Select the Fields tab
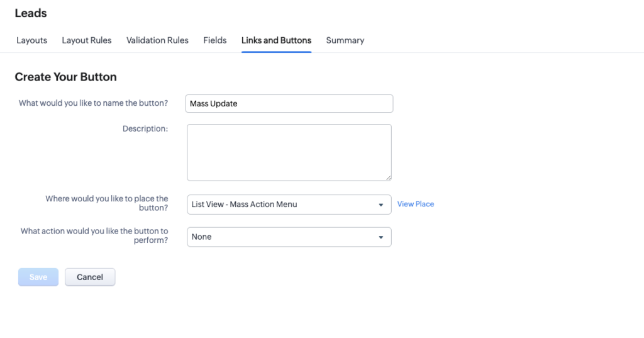644x338 pixels. 214,40
